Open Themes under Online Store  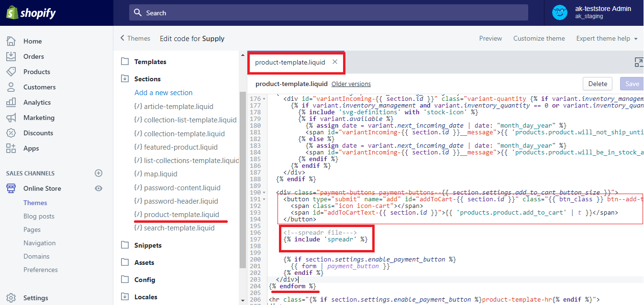pos(35,203)
